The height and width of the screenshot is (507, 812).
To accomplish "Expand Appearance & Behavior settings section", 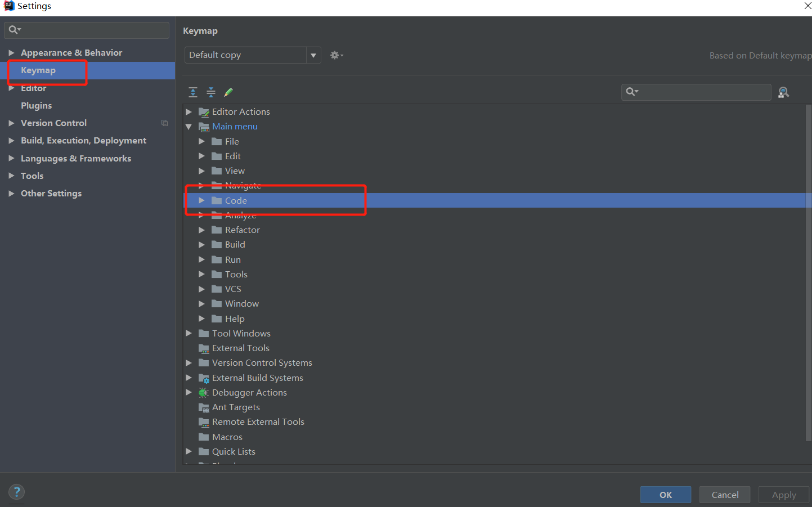I will pos(11,53).
